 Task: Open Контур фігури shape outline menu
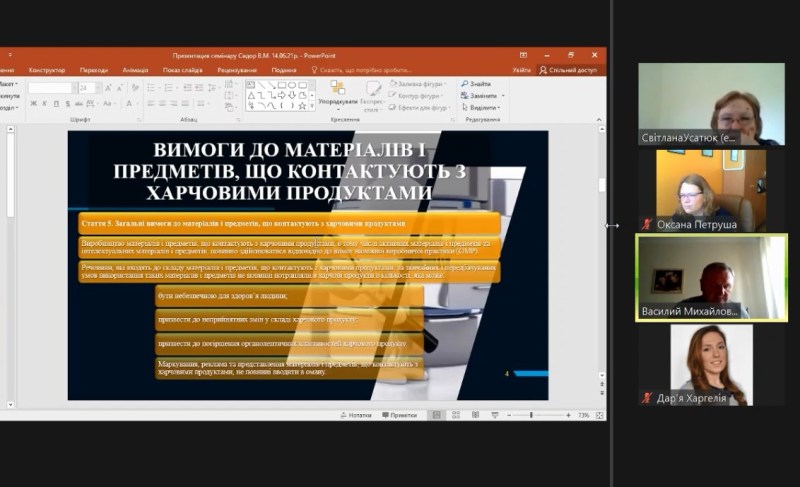pos(416,95)
